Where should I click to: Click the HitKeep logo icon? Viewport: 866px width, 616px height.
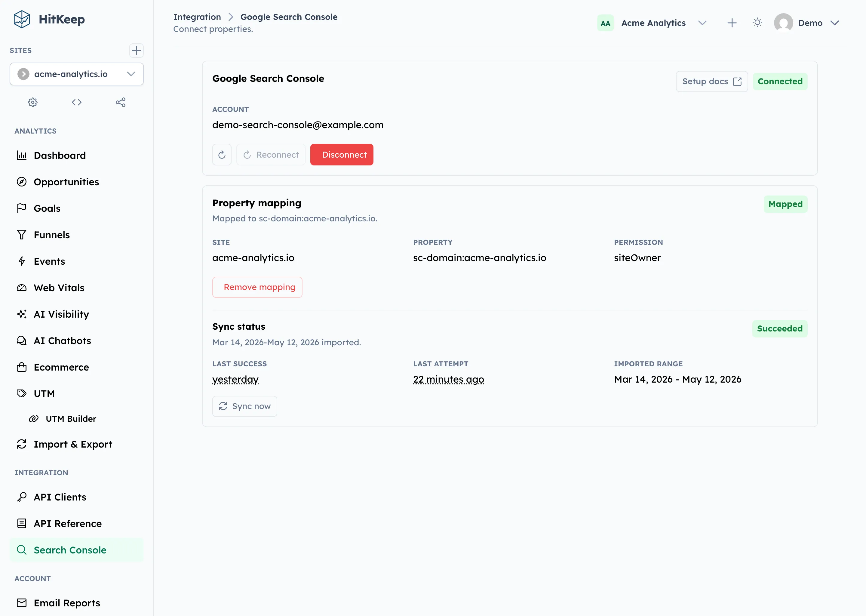(22, 19)
